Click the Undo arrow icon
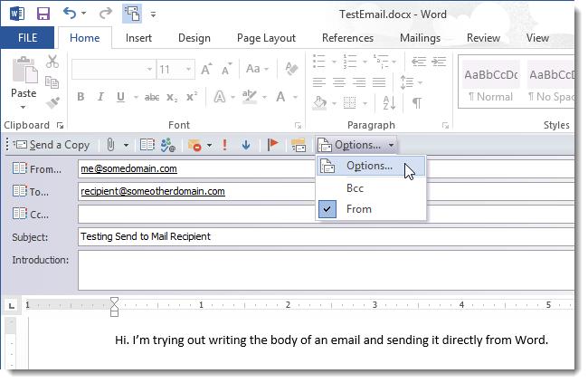 pos(70,14)
